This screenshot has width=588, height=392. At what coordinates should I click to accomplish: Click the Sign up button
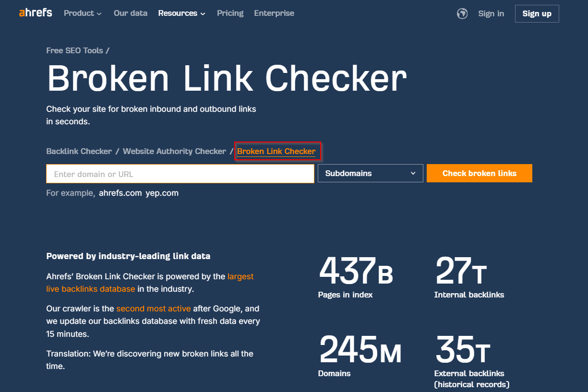click(x=537, y=13)
